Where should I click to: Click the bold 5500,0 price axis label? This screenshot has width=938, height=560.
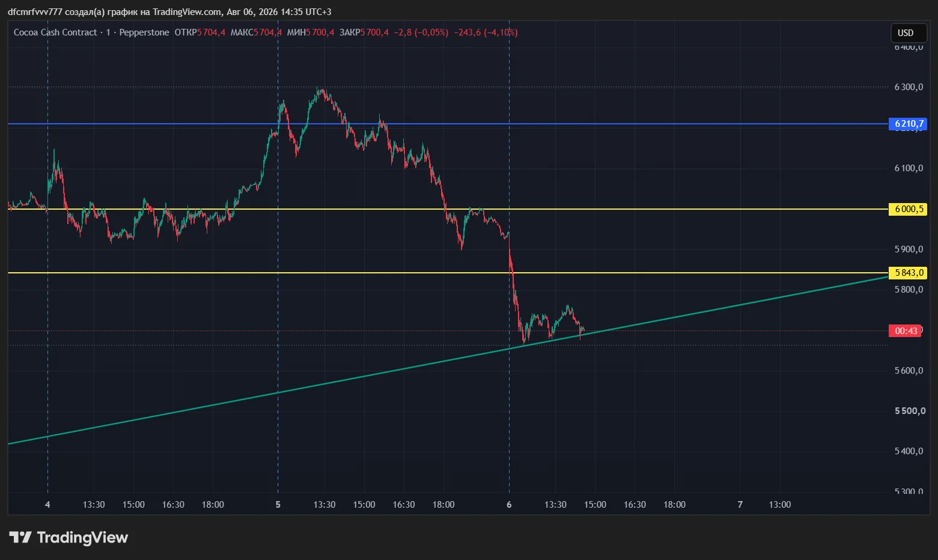tap(910, 411)
